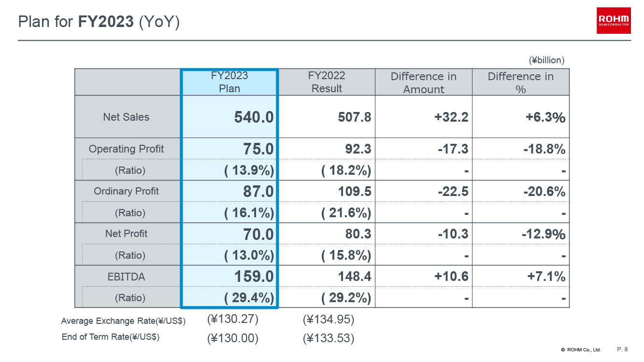This screenshot has width=644, height=362.
Task: Click the Difference in Amount header
Action: (x=424, y=83)
